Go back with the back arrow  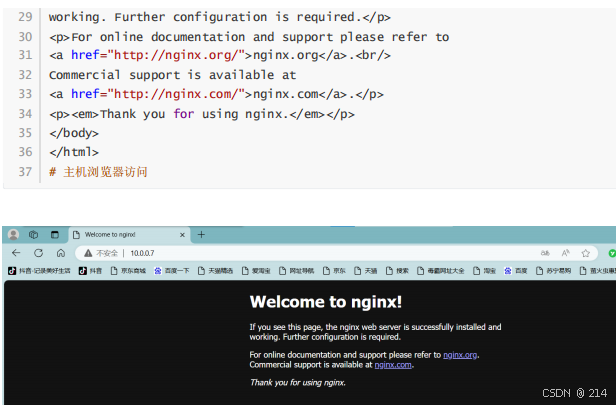(x=16, y=253)
